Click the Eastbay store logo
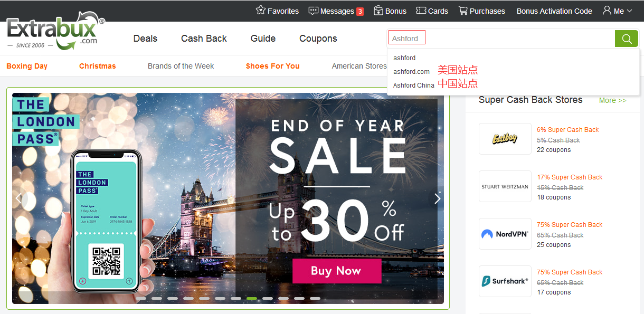644x314 pixels. click(505, 139)
